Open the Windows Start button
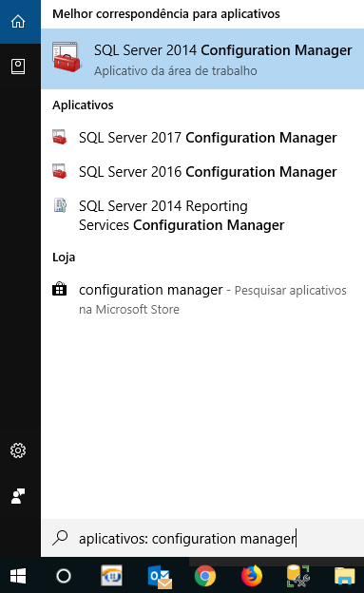Image resolution: width=364 pixels, height=593 pixels. point(18,576)
